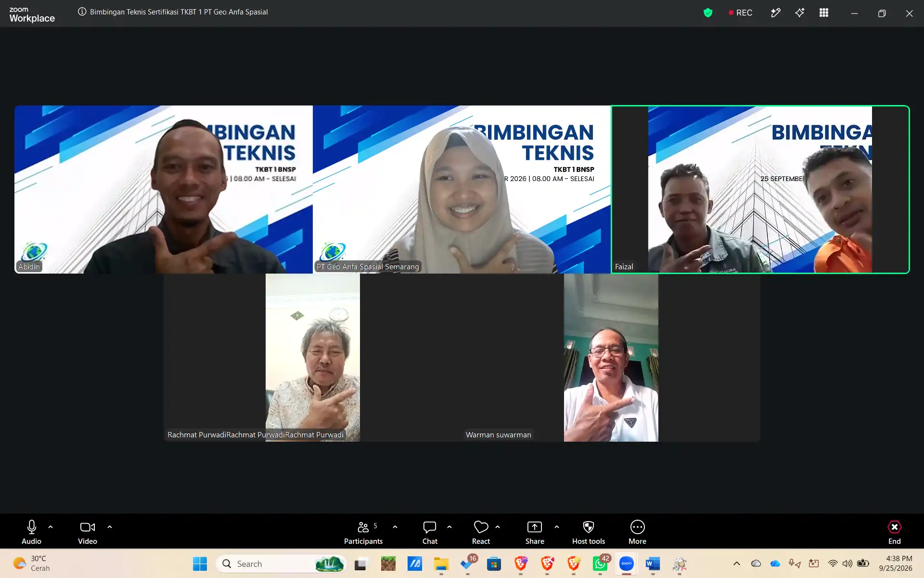924x578 pixels.
Task: Open the green encryption shield info
Action: 708,13
